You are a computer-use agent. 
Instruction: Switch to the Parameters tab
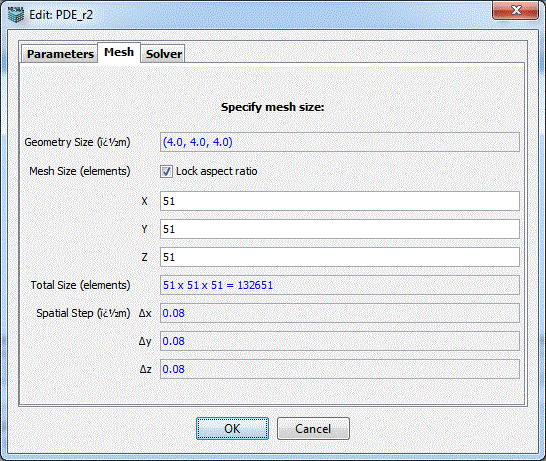coord(60,54)
